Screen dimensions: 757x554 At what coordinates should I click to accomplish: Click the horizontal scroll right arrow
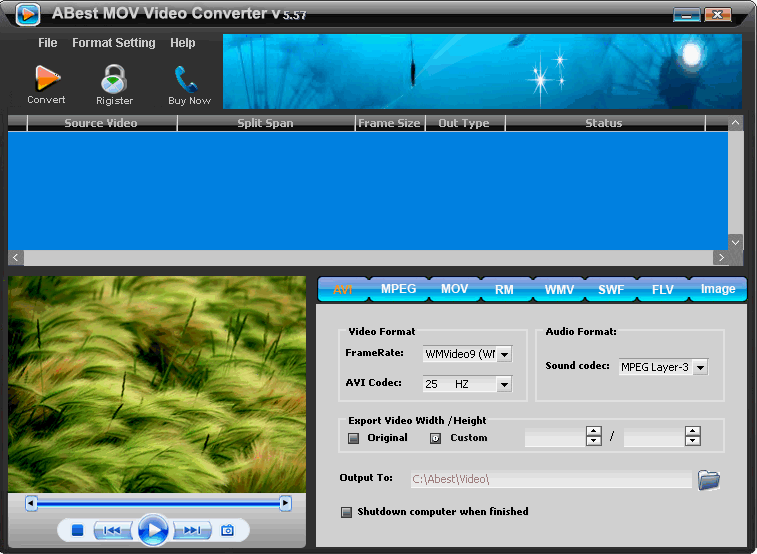[x=721, y=257]
